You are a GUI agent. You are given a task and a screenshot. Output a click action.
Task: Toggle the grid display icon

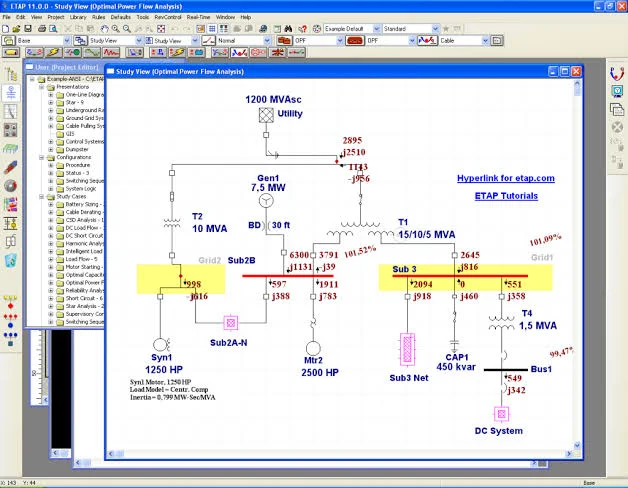click(212, 29)
